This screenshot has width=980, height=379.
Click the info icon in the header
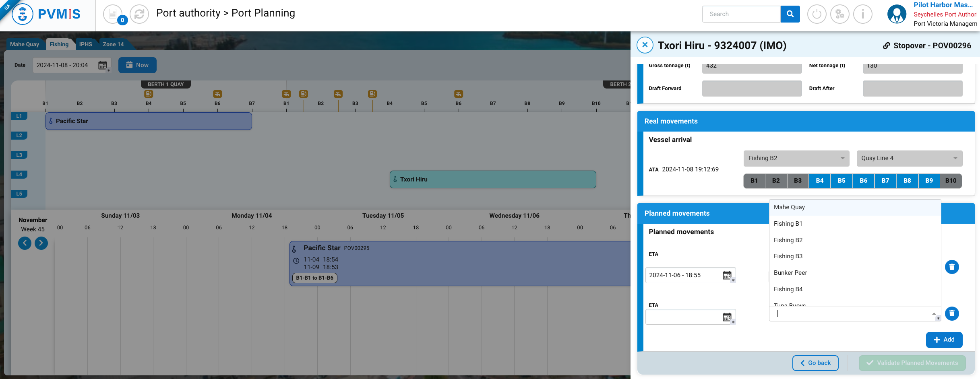click(x=862, y=14)
